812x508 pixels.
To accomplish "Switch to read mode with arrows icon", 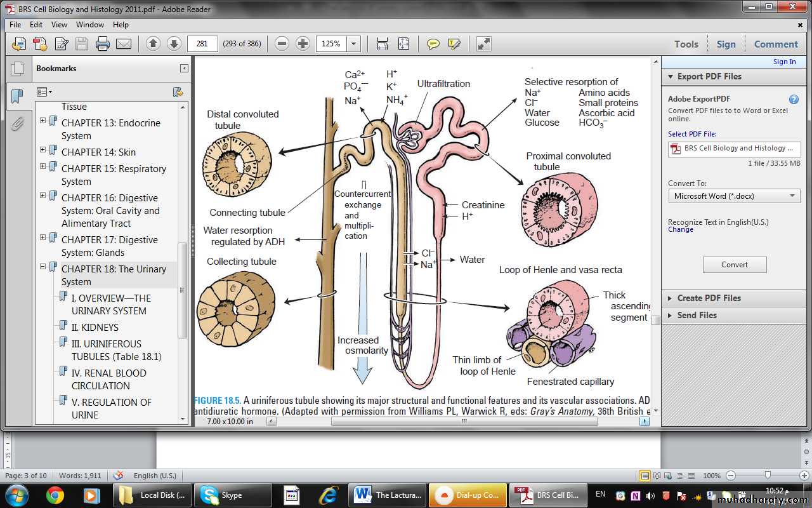I will click(484, 44).
